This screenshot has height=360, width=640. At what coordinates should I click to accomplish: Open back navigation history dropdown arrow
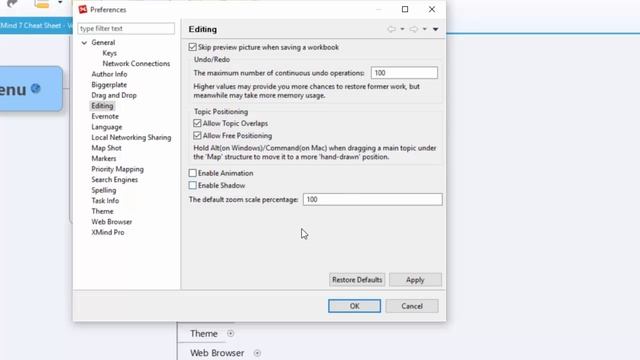point(402,29)
